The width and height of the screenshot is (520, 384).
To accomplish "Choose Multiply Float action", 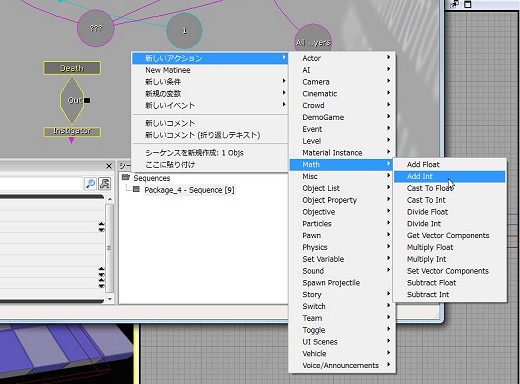I will [450, 247].
